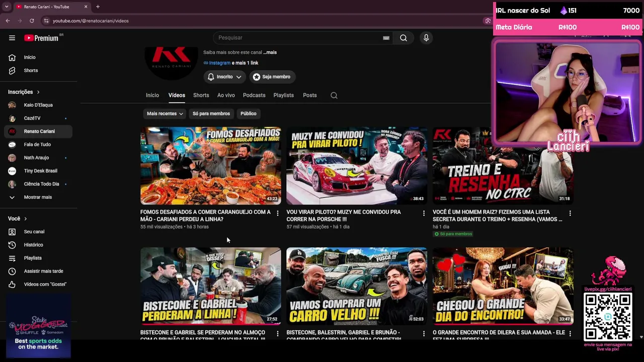
Task: Open the Podcasts channel tab
Action: pos(254,95)
